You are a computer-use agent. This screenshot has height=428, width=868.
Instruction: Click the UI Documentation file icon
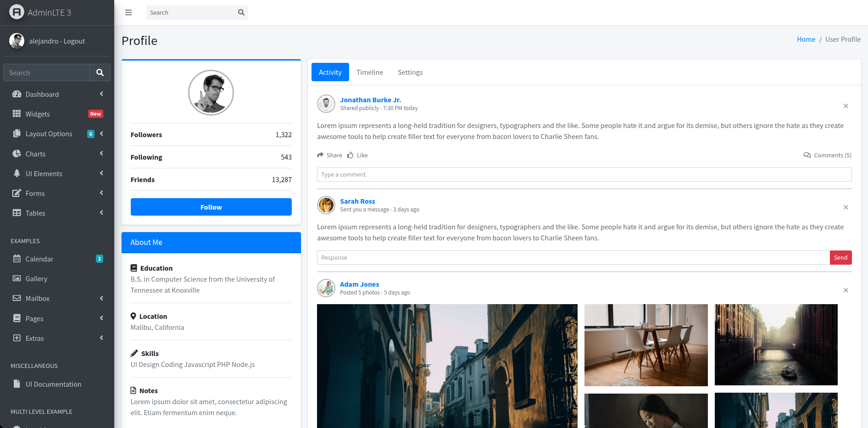pos(17,384)
